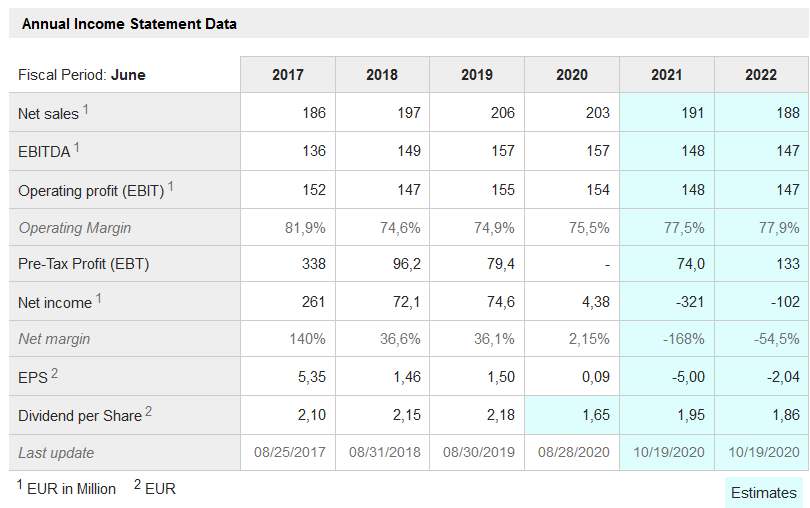This screenshot has width=810, height=508.
Task: Click the Net income row label
Action: pyautogui.click(x=55, y=302)
